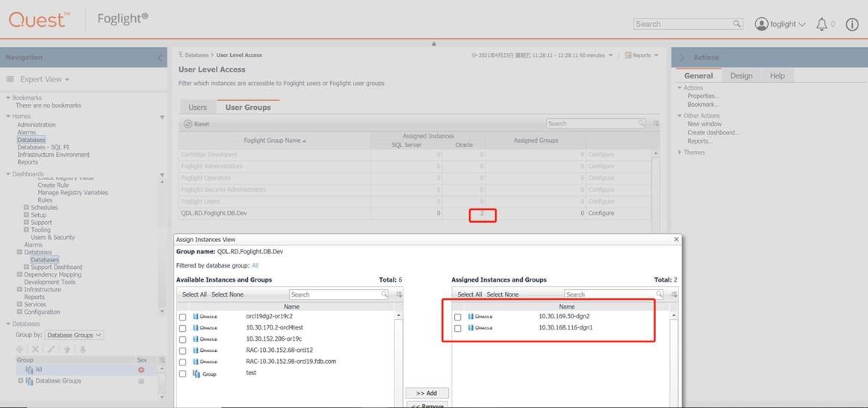Click the delete X icon under Databases
Image resolution: width=868 pixels, height=408 pixels.
pyautogui.click(x=35, y=349)
